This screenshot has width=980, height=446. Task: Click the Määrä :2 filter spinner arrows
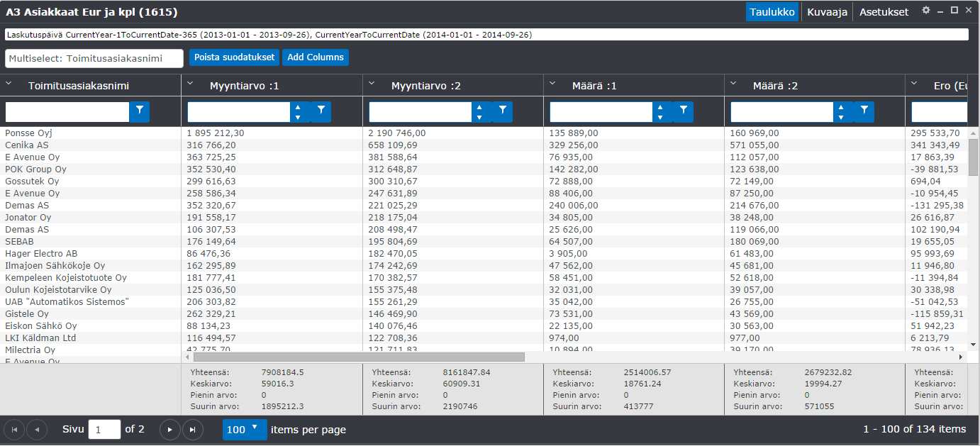[x=842, y=111]
